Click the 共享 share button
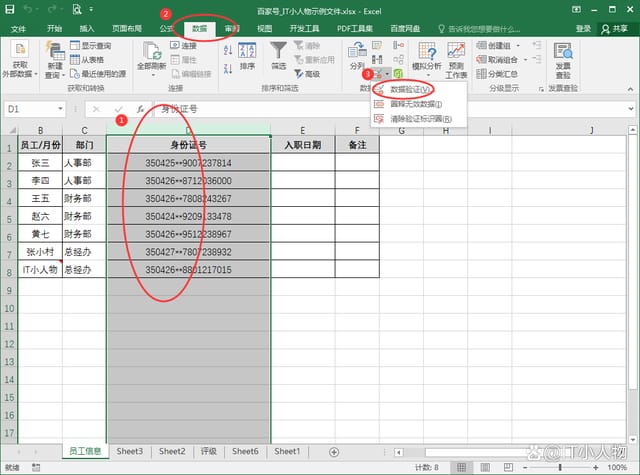This screenshot has height=475, width=640. [614, 29]
